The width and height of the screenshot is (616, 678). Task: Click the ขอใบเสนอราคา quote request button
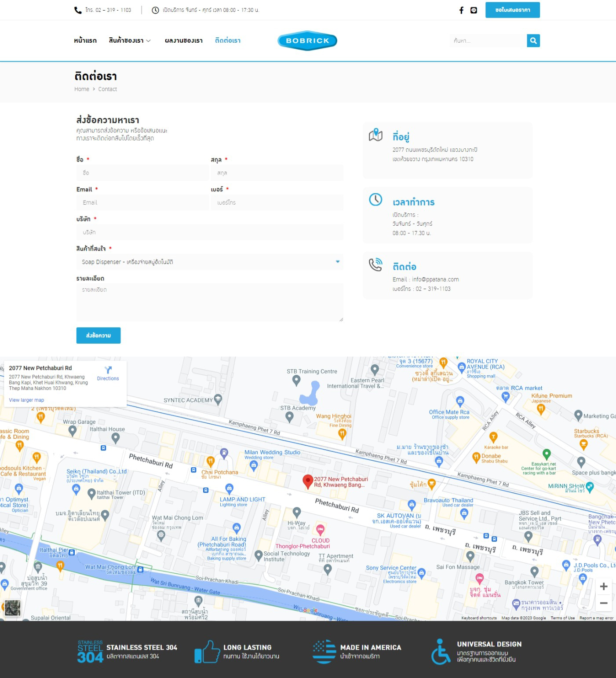(x=512, y=10)
